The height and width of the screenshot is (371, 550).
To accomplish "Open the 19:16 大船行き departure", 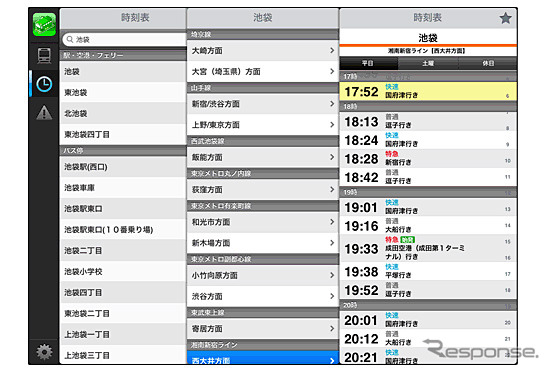I will click(428, 226).
